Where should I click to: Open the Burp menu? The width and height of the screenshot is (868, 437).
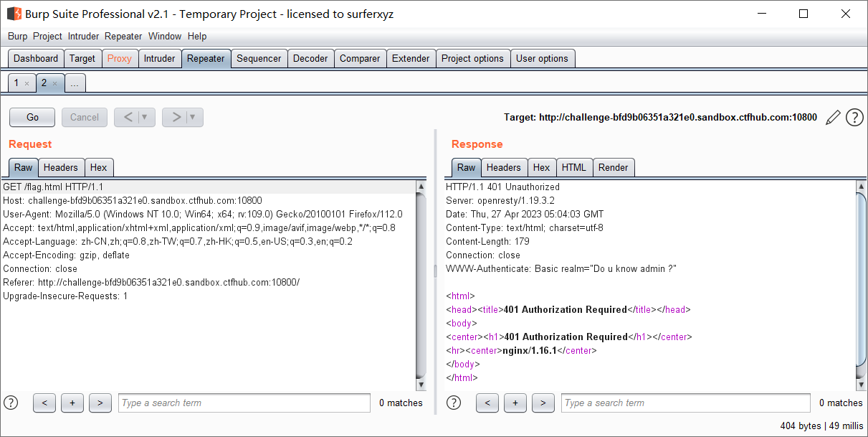[x=18, y=36]
